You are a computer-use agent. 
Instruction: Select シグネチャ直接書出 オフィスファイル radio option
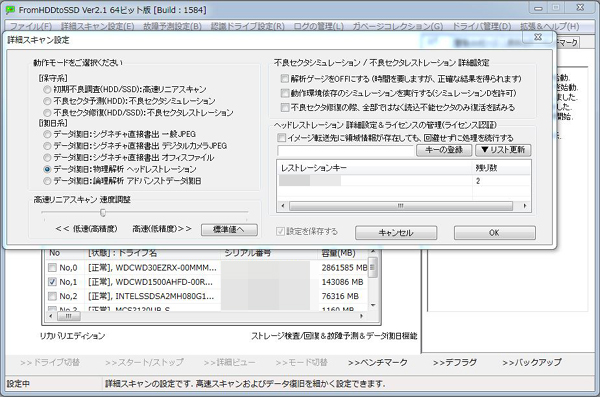(x=47, y=157)
